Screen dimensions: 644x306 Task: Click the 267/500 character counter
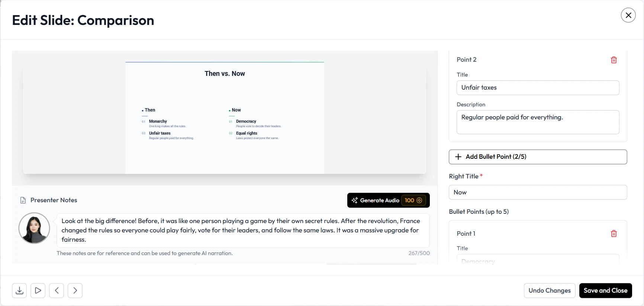click(419, 253)
